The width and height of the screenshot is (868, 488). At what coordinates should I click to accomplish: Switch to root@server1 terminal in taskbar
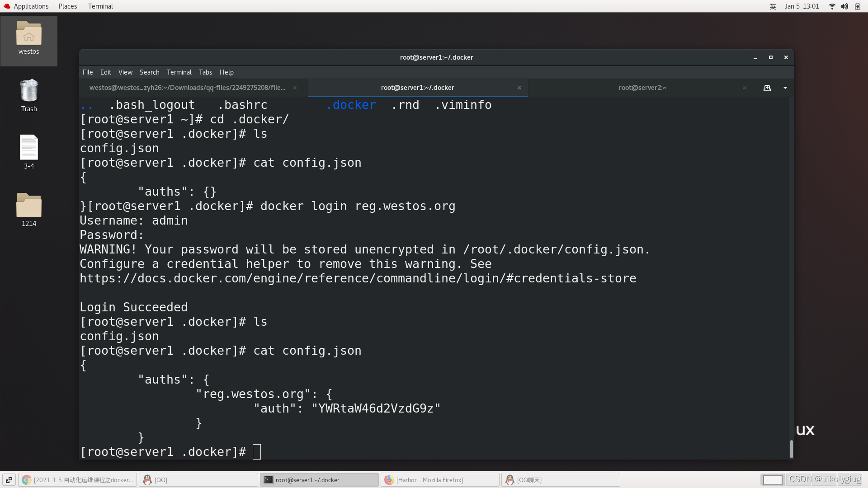[x=320, y=480]
